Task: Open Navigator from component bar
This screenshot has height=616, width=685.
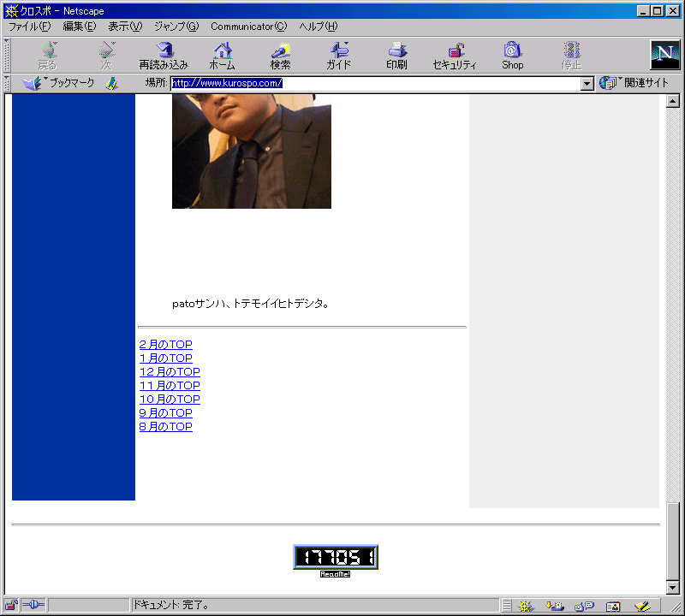Action: pos(526,606)
